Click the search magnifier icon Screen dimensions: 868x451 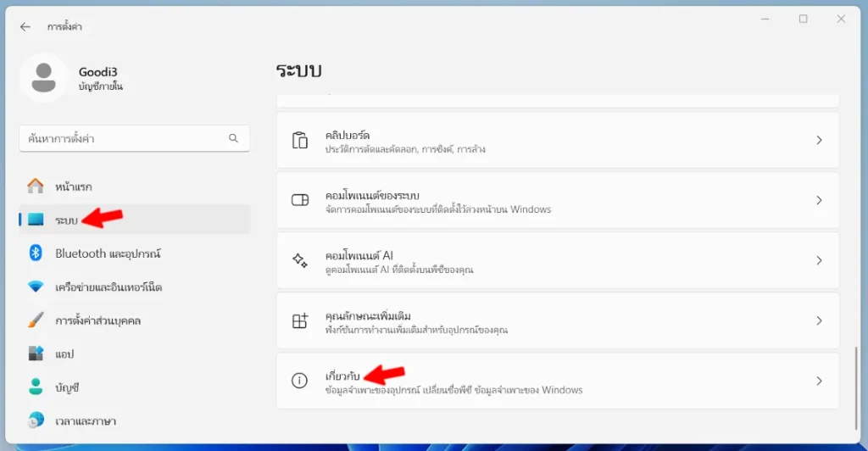point(233,138)
